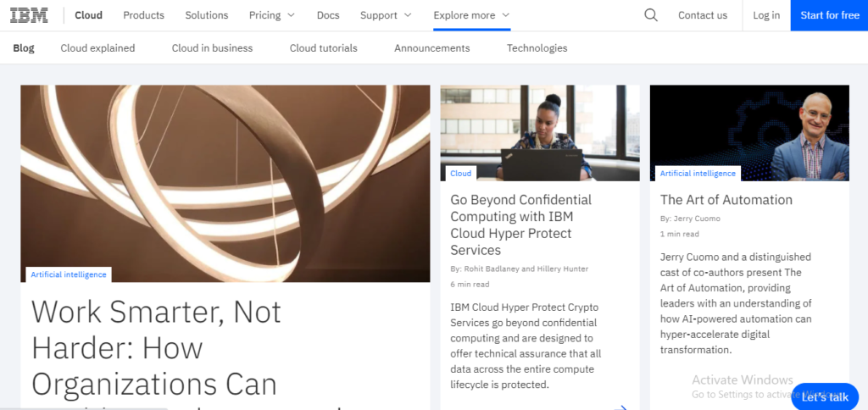Click Jerry Cuomo's portrait thumbnail
This screenshot has width=868, height=410.
click(x=749, y=131)
